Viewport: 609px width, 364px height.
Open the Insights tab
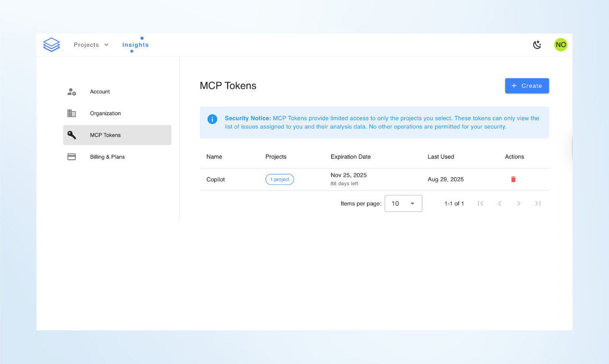pyautogui.click(x=135, y=45)
